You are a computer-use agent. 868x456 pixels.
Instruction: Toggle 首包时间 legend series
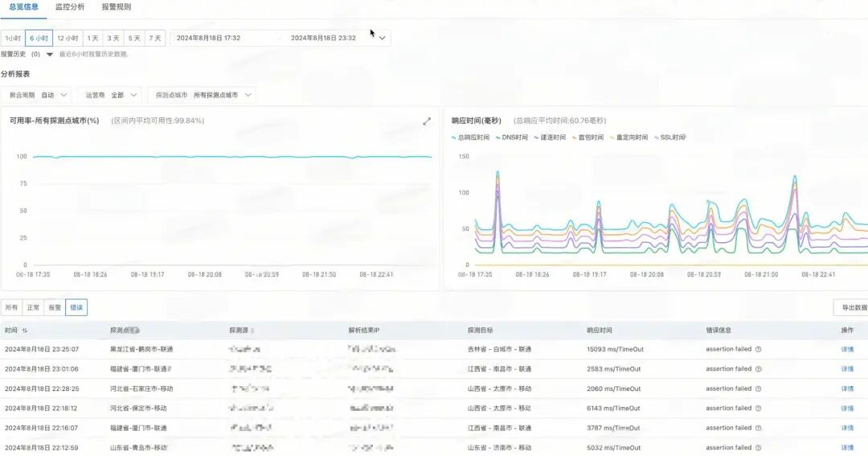pyautogui.click(x=588, y=138)
